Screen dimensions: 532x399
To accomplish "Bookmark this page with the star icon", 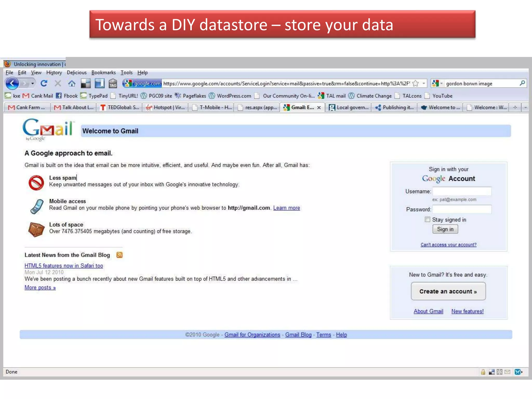I will [x=416, y=83].
